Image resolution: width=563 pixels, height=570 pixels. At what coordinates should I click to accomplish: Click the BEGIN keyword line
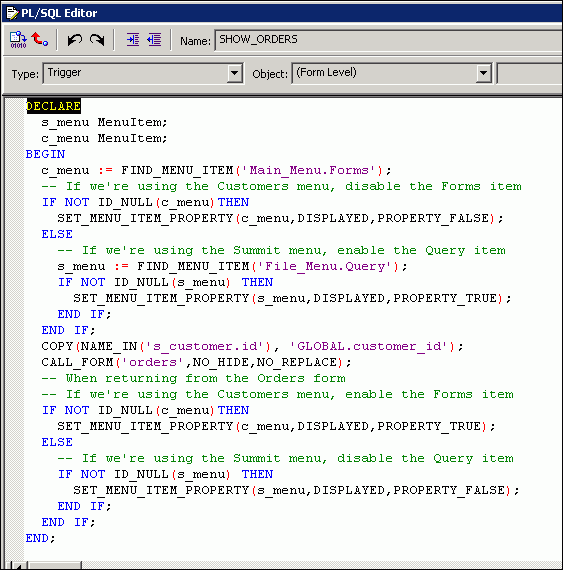(x=45, y=154)
